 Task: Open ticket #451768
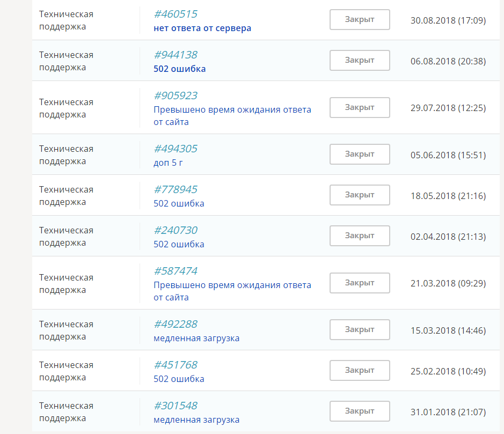(x=176, y=365)
